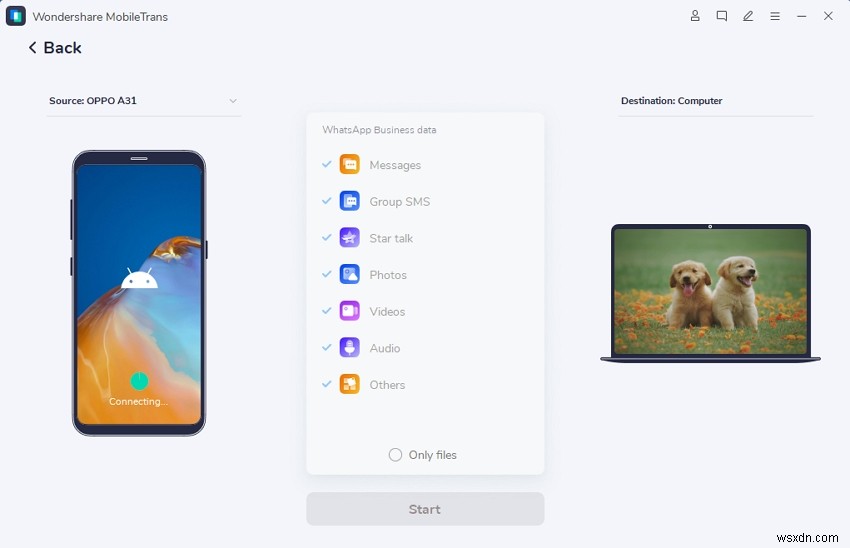Screen dimensions: 850x548
Task: Click the Audio label text
Action: coord(385,348)
